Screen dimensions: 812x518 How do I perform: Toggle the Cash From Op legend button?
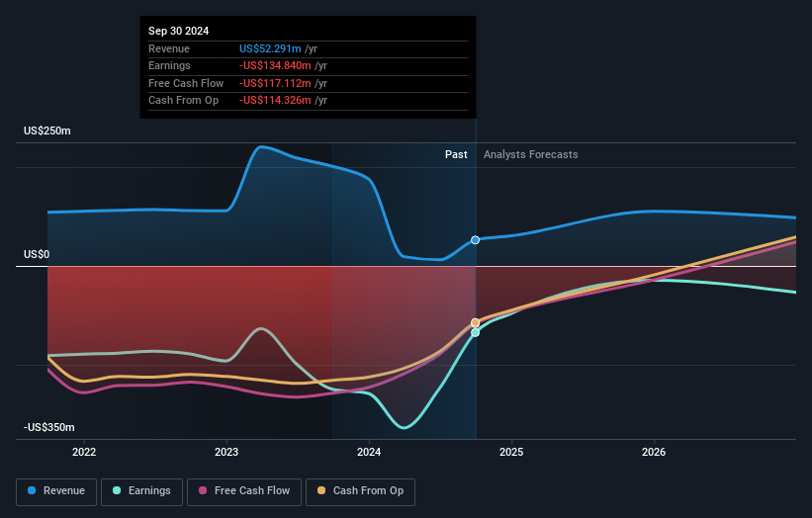pos(360,491)
